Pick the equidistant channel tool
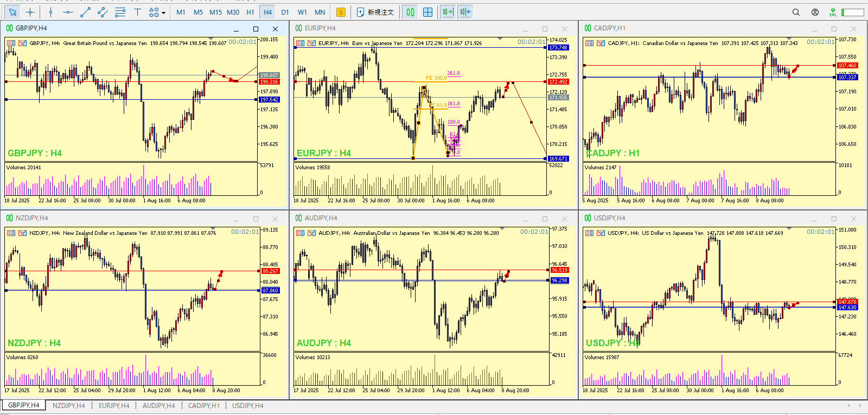 pos(103,12)
